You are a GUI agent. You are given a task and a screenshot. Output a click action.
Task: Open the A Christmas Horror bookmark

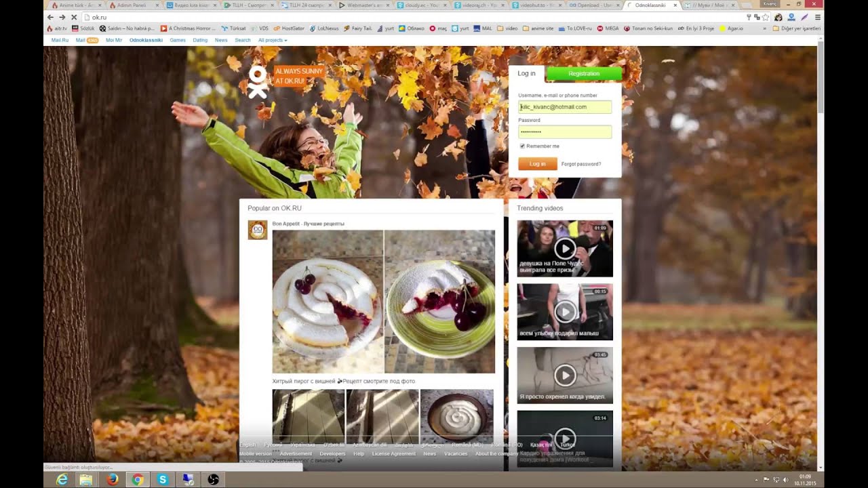(189, 28)
